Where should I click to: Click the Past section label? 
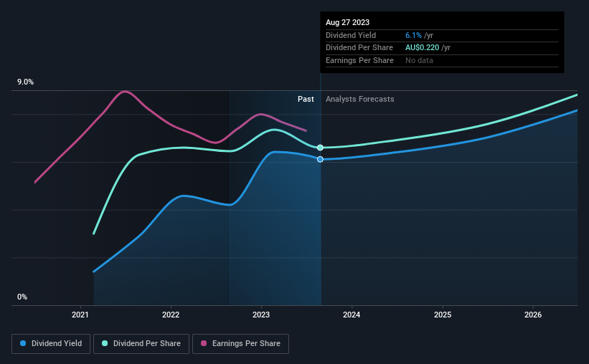click(306, 99)
